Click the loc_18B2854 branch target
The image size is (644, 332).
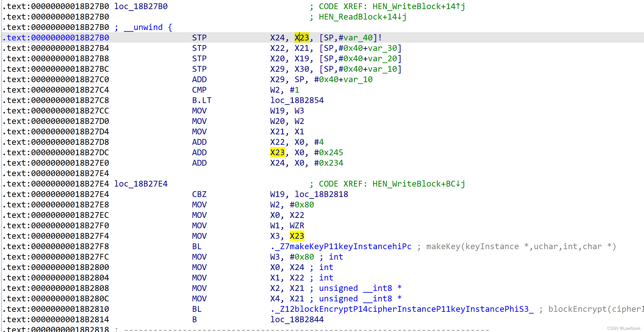point(297,100)
